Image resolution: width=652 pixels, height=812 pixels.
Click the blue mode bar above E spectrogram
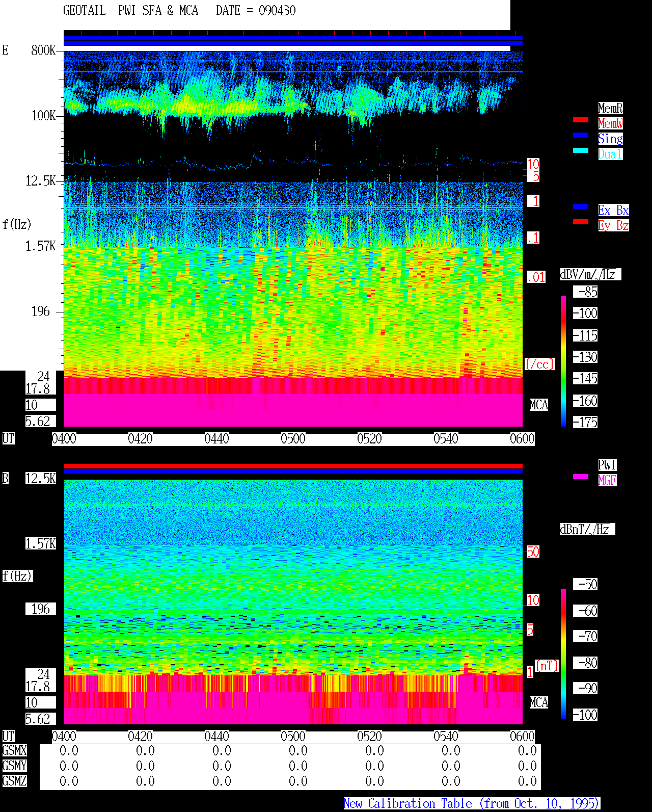click(293, 41)
